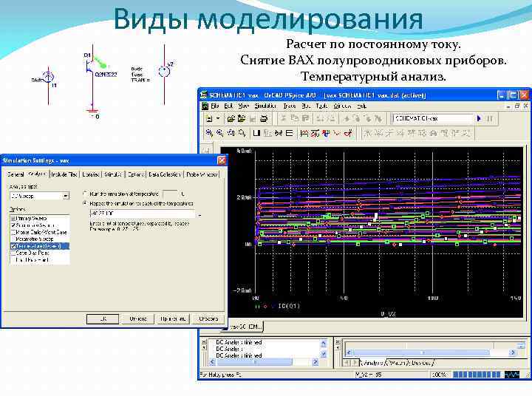Click the Zoom Fit icon

(x=242, y=133)
